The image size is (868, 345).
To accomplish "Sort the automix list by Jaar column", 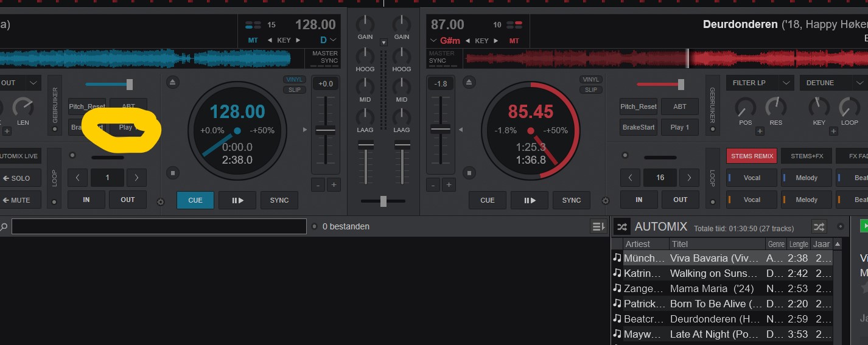I will [821, 244].
